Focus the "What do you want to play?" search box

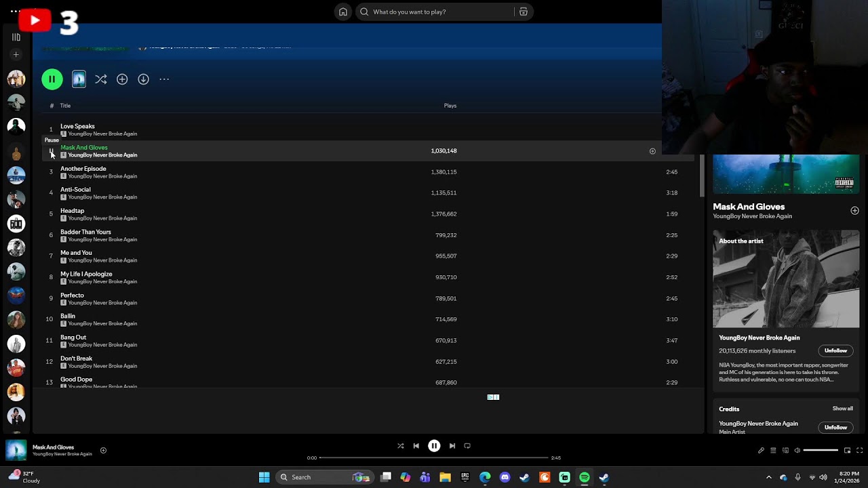pos(443,12)
